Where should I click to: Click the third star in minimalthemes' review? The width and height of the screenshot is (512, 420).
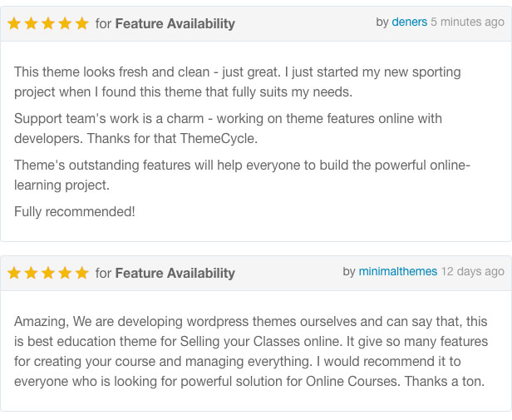(x=48, y=273)
